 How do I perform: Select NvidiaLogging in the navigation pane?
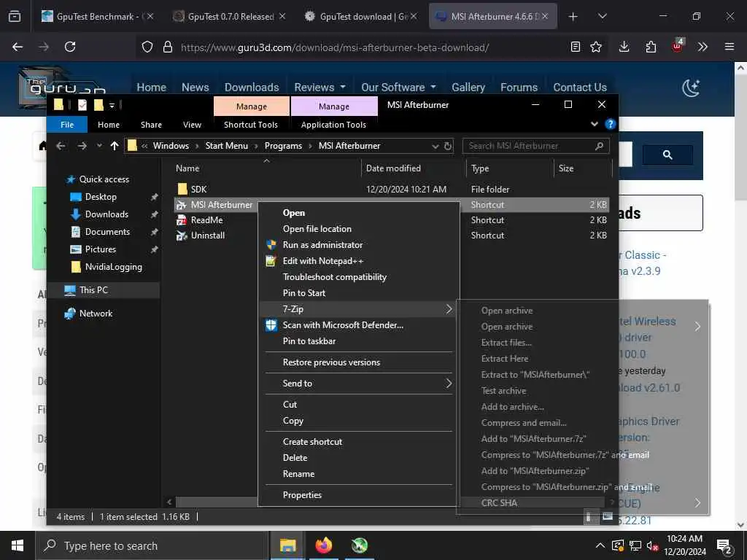pyautogui.click(x=113, y=267)
